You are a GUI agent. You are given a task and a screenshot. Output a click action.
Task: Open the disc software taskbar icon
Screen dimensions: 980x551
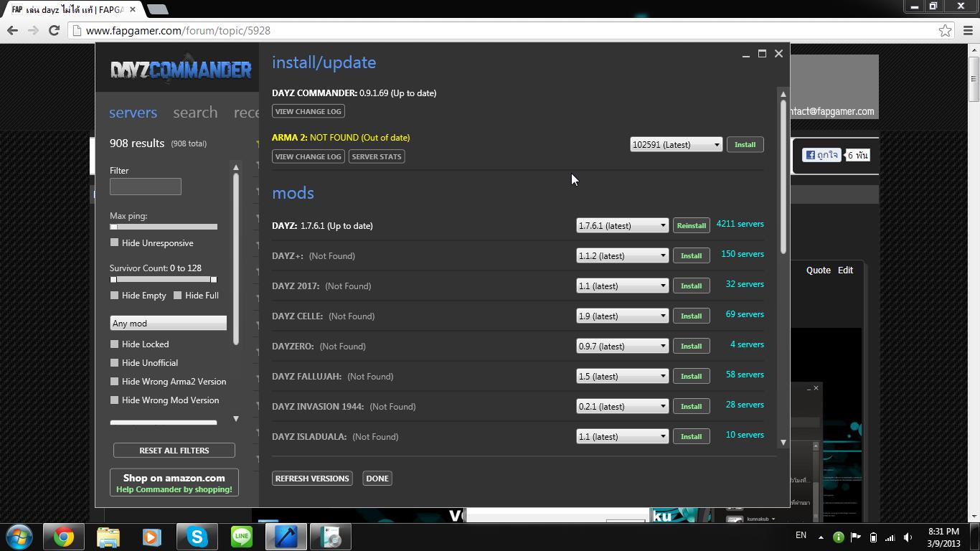[331, 537]
